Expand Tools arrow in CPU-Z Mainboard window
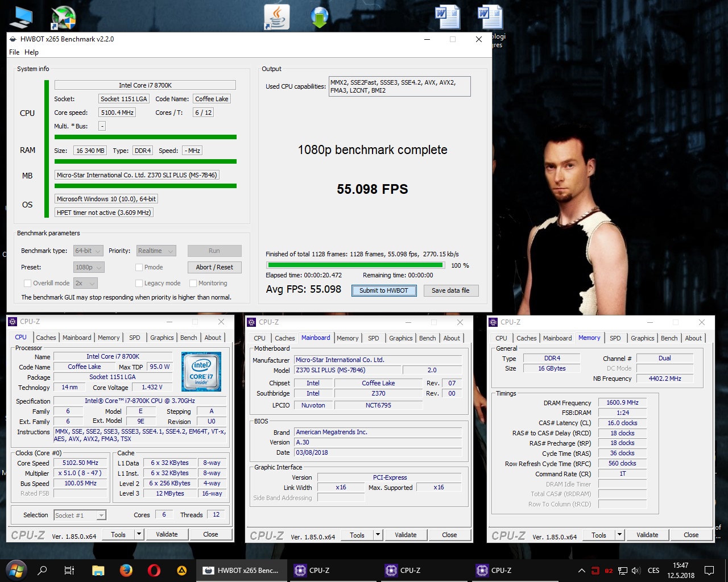The width and height of the screenshot is (728, 582). tap(378, 535)
